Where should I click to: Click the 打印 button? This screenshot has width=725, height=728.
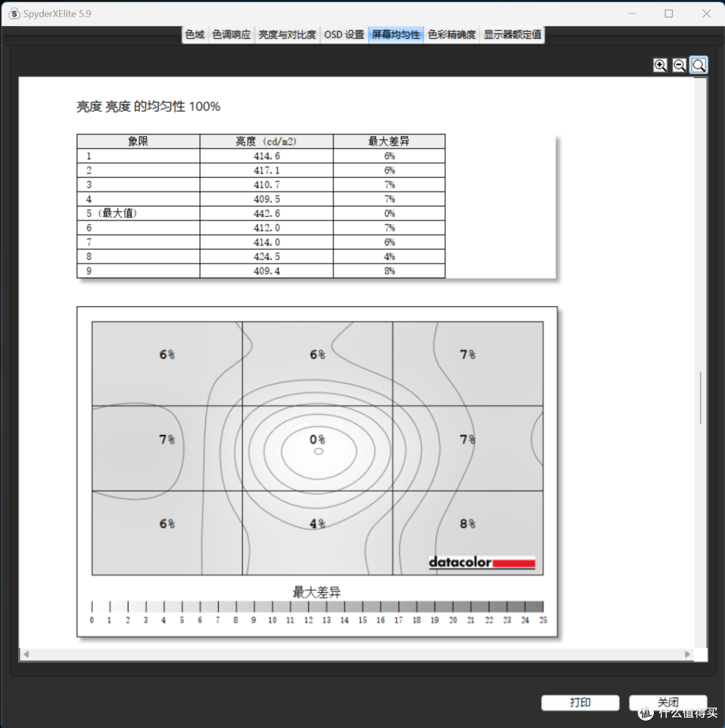580,703
